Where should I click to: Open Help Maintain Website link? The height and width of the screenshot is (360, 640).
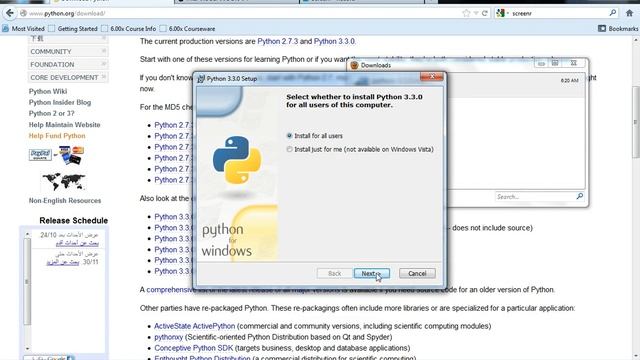(x=64, y=125)
